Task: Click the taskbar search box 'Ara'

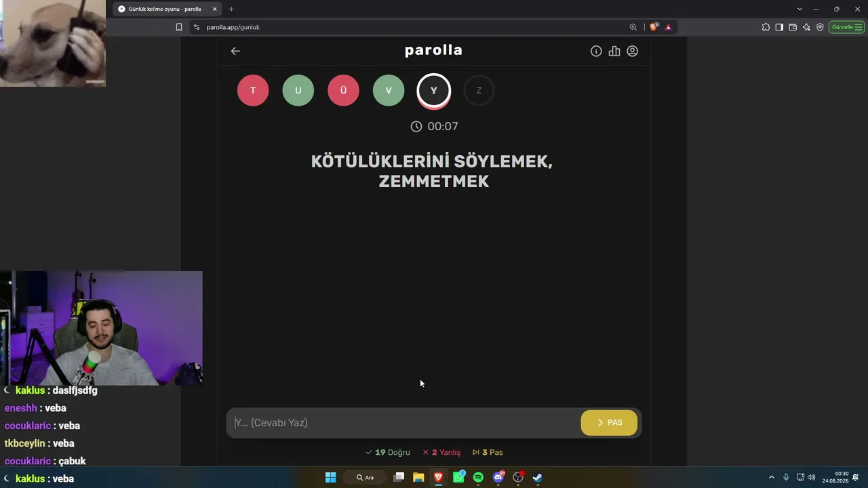Action: pos(366,477)
